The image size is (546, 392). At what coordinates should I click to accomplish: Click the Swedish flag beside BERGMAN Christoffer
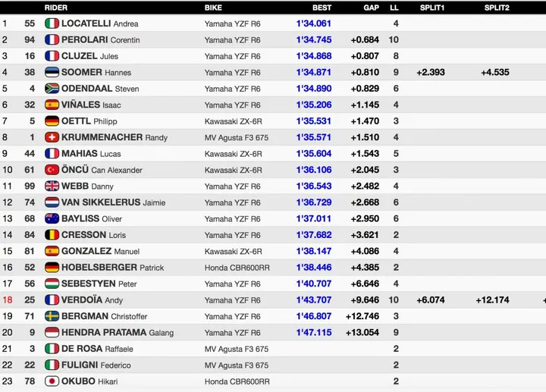(52, 316)
